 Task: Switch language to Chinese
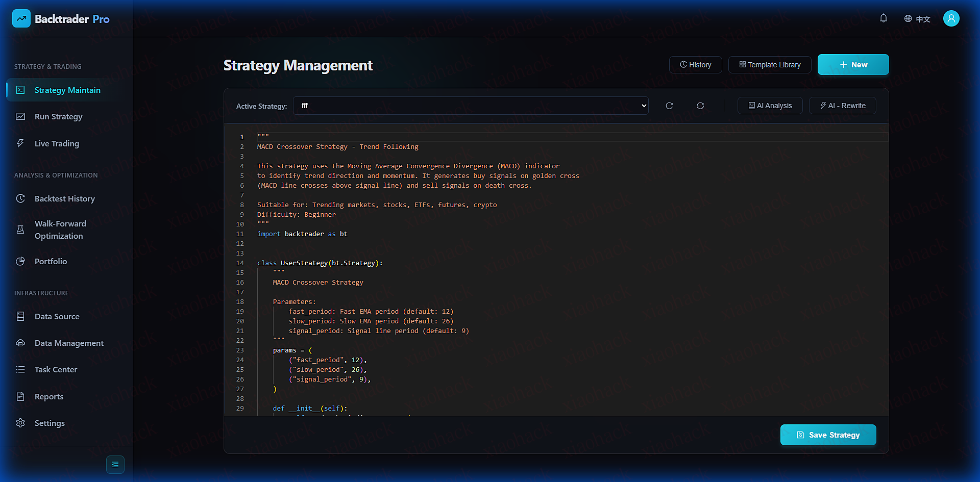tap(917, 19)
